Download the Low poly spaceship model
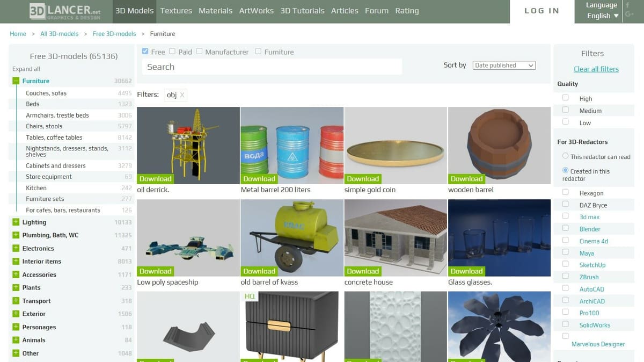 pyautogui.click(x=156, y=271)
